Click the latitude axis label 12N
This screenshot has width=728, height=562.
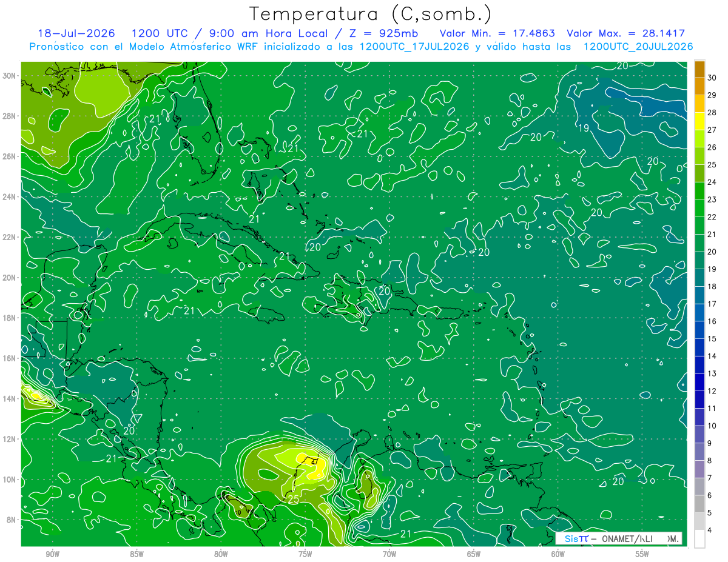click(x=10, y=439)
